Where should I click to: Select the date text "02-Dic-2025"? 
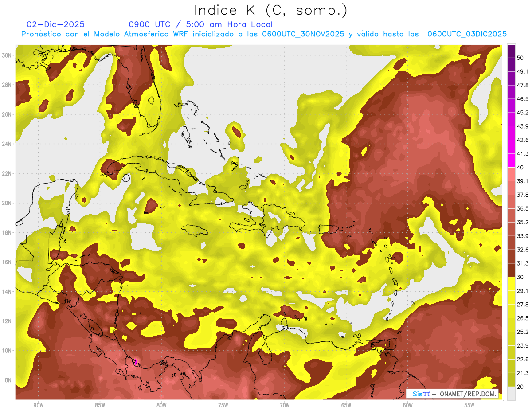55,24
